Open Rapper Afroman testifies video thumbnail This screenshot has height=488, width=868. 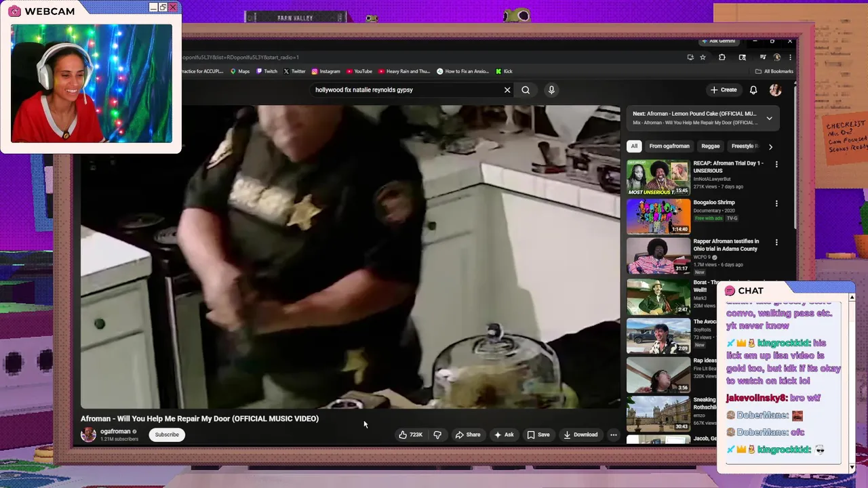tap(658, 256)
